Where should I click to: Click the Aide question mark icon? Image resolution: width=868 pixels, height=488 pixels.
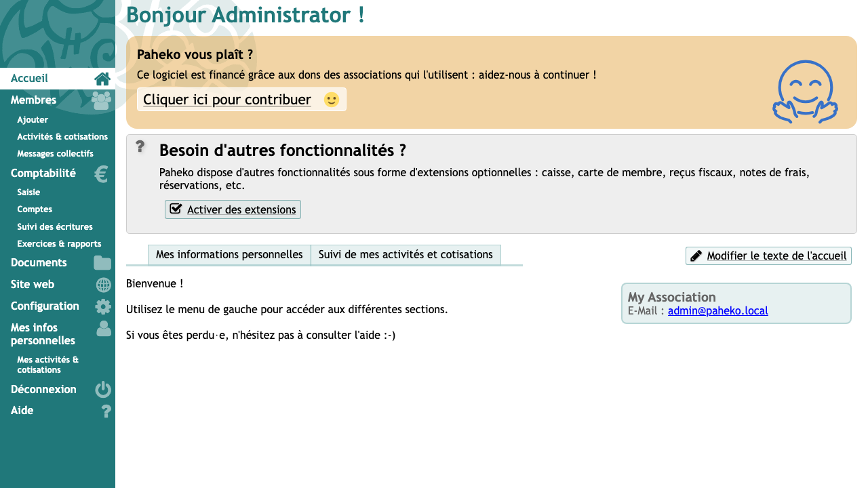(x=106, y=411)
